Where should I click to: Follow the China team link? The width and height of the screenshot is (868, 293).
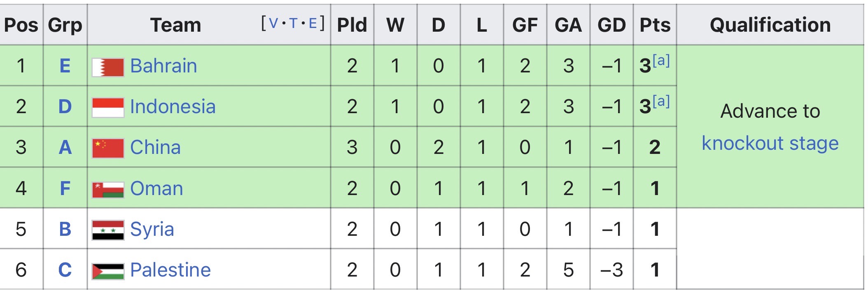[x=155, y=147]
